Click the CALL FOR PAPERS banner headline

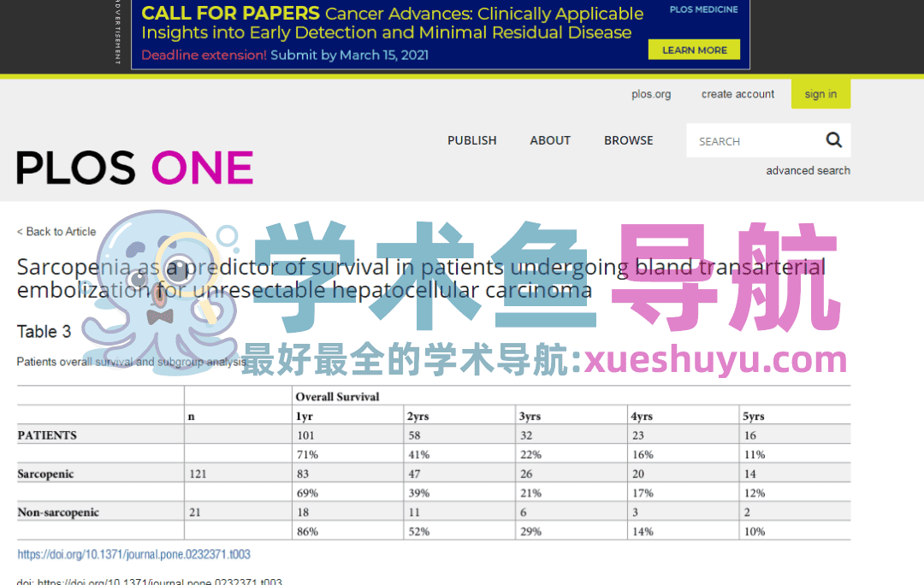(x=230, y=14)
